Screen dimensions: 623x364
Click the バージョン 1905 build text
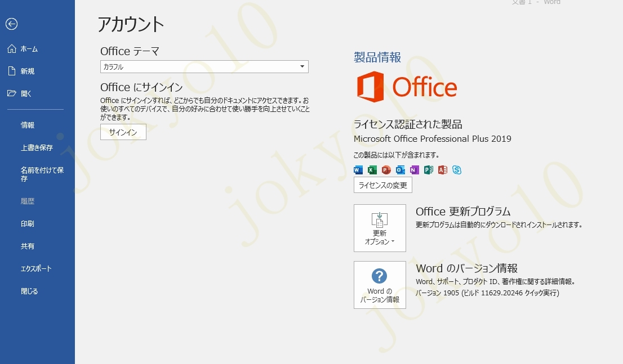(x=487, y=293)
